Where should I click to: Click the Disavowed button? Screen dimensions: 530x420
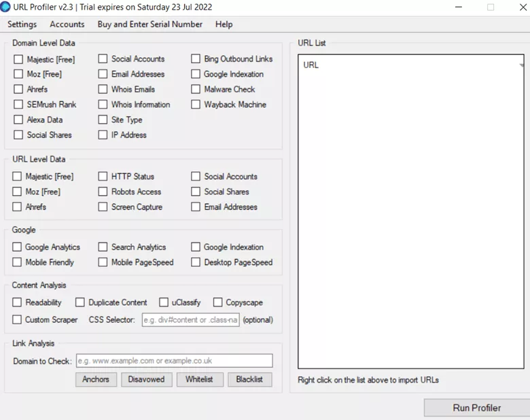[x=147, y=379]
